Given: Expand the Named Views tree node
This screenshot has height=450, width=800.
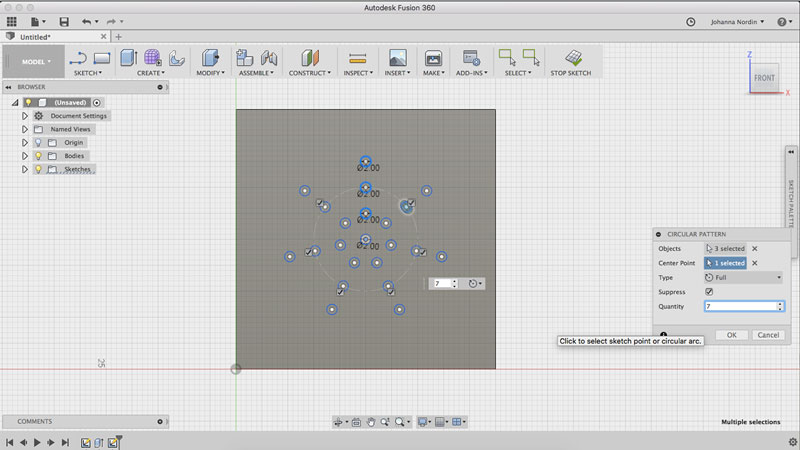Looking at the screenshot, I should [25, 129].
